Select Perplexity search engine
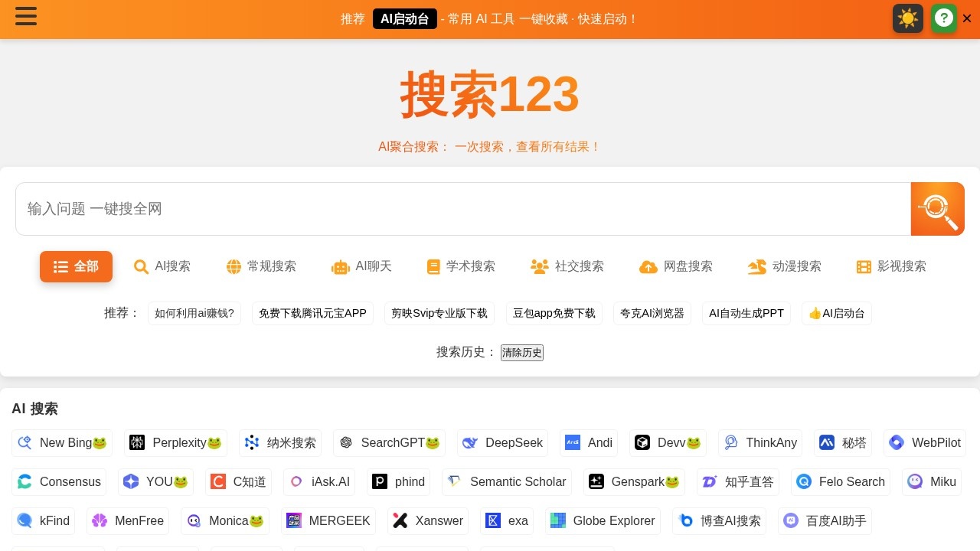980x551 pixels. [175, 442]
